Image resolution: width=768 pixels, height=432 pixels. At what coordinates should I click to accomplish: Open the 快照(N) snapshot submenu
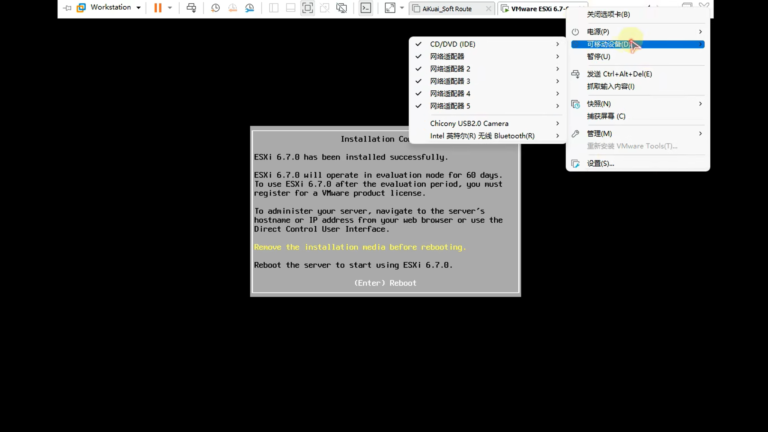pos(638,104)
